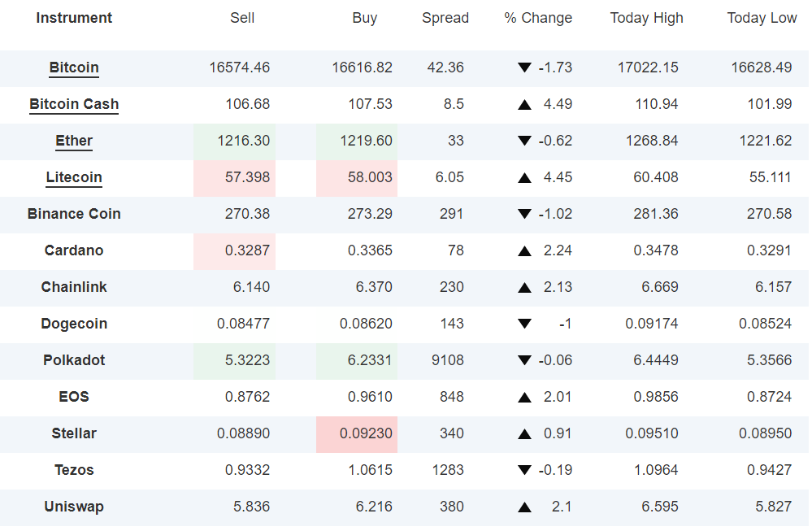
Task: Click the down arrow next to Ether -0.62
Action: pos(524,141)
